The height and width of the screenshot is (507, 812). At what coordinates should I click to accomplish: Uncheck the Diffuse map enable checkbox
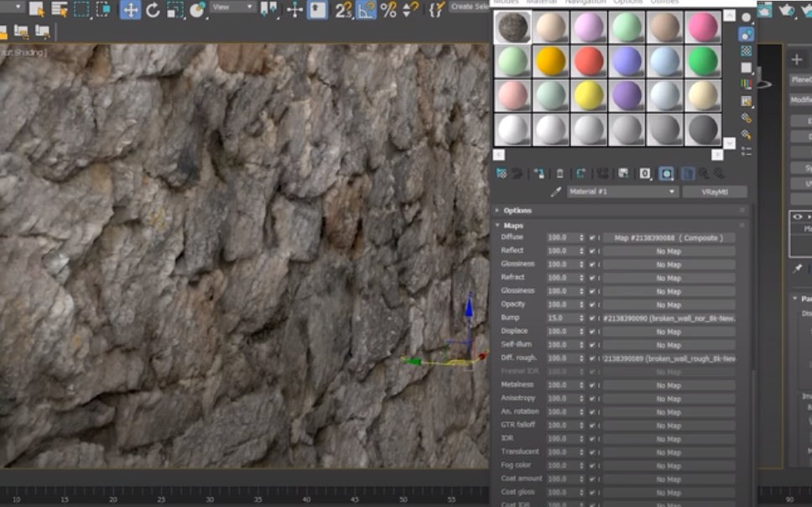(591, 238)
